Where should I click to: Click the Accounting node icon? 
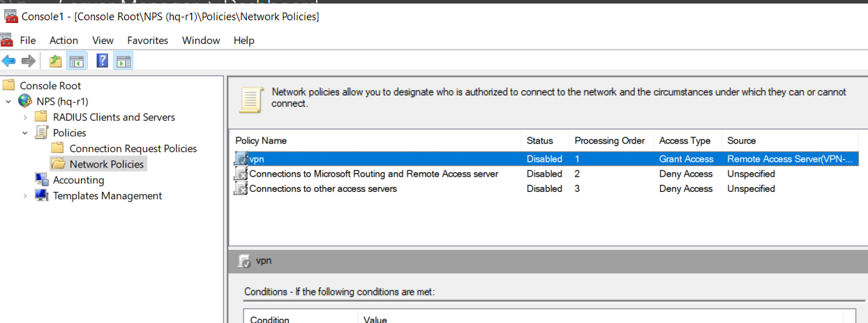tap(42, 180)
